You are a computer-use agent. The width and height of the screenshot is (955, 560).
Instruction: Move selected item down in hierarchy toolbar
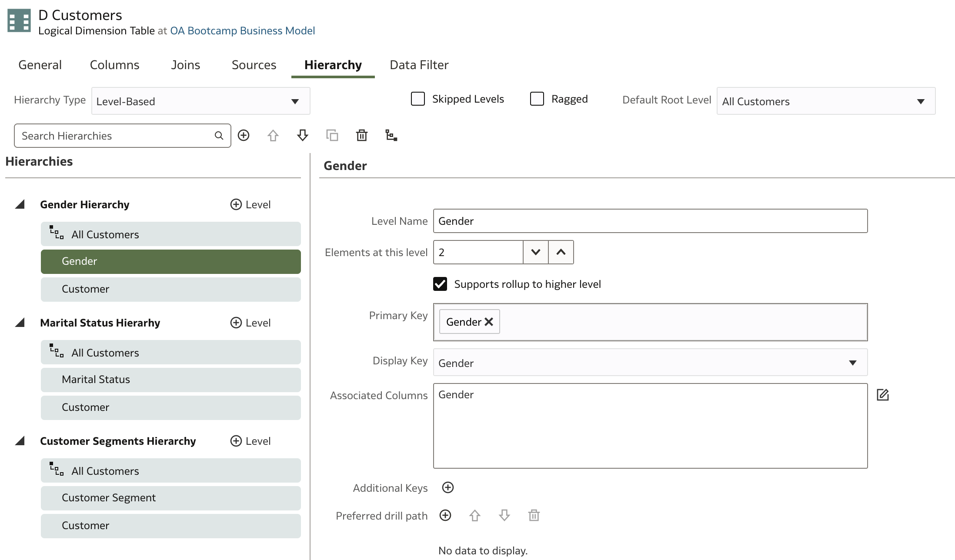tap(303, 135)
